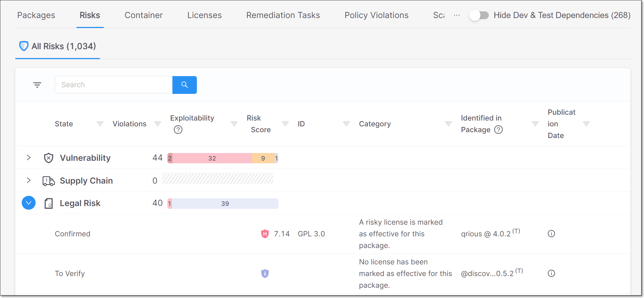
Task: Open Exploitability help question mark
Action: tap(178, 130)
